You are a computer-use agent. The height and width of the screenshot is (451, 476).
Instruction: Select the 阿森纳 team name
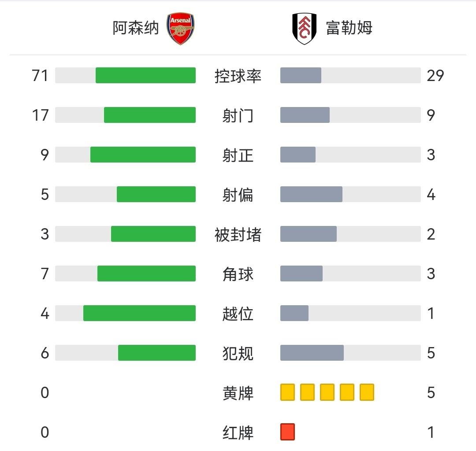(x=135, y=28)
